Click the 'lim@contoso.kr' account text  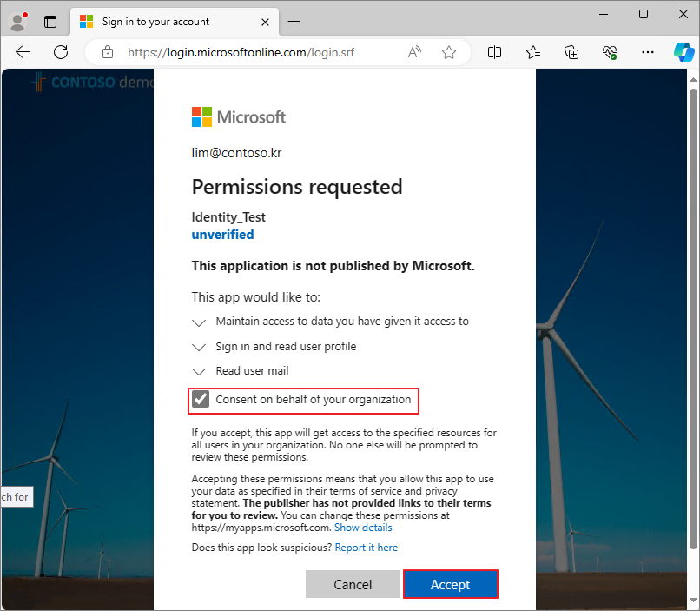click(x=236, y=153)
